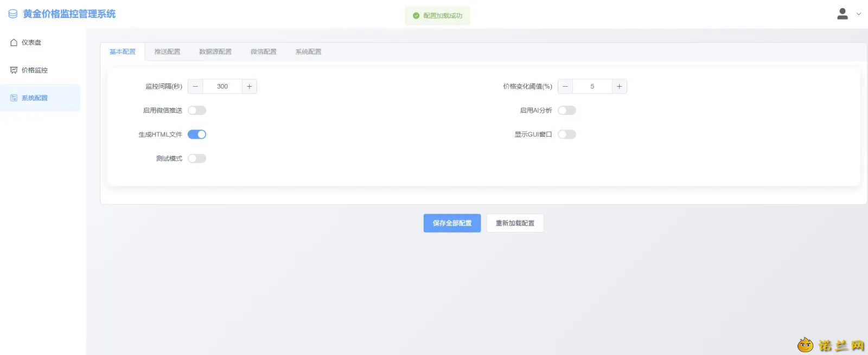Increase the 价格变化阈值 value
Viewport: 868px width, 355px height.
tap(620, 87)
